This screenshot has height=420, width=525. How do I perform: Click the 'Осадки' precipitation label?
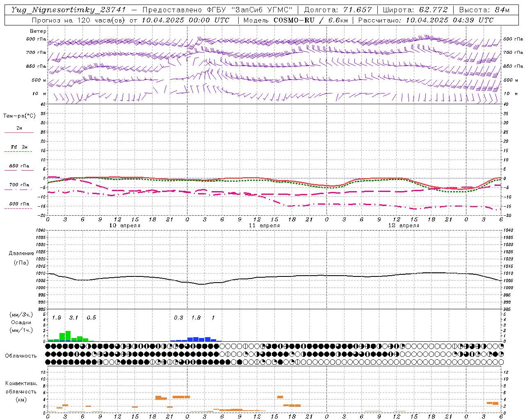[21, 322]
